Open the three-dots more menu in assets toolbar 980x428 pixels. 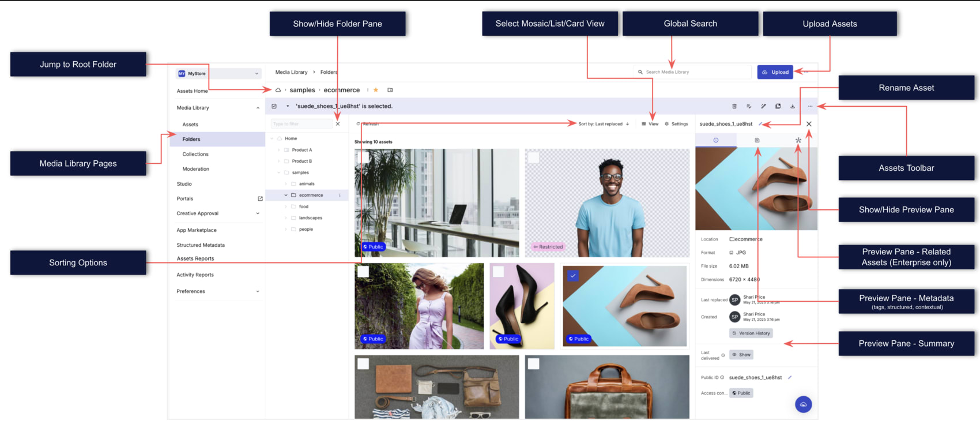tap(810, 106)
